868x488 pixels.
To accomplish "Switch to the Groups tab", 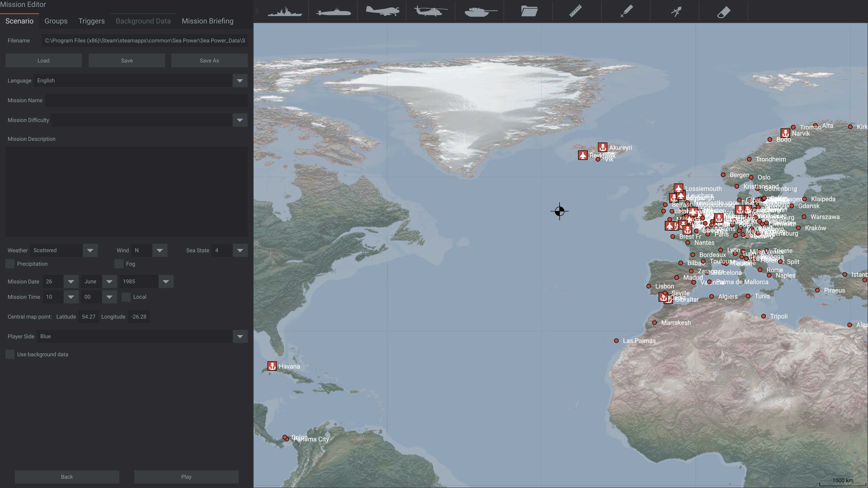I will point(55,21).
